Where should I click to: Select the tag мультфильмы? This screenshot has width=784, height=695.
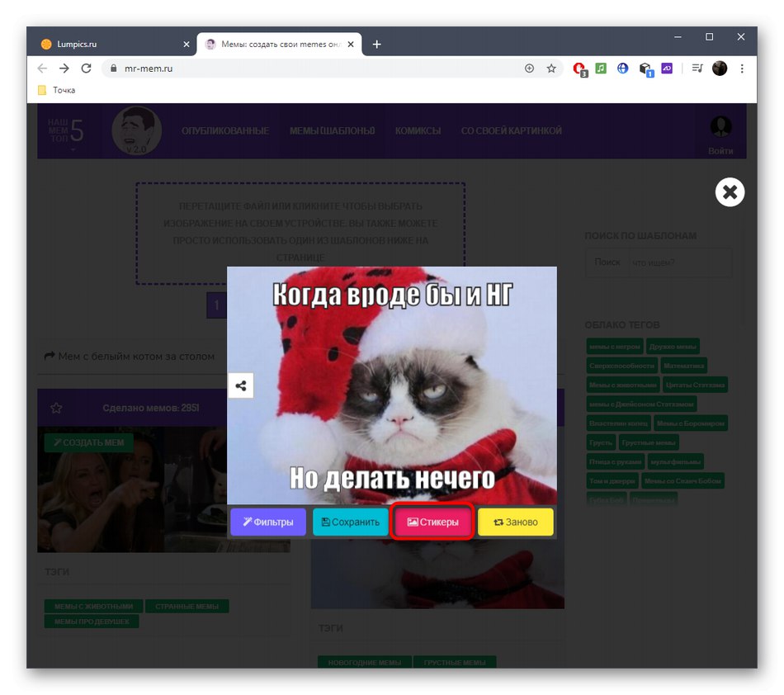point(676,461)
